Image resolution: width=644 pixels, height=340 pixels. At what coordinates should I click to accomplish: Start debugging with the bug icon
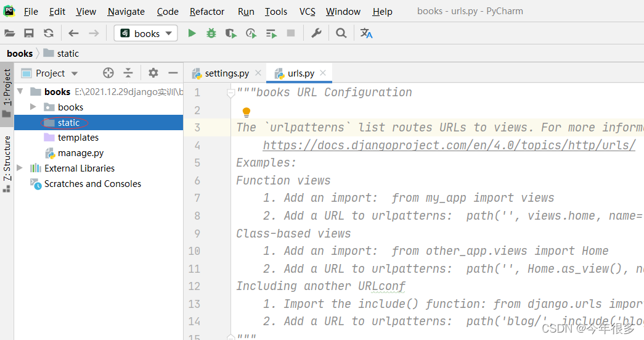click(x=211, y=33)
